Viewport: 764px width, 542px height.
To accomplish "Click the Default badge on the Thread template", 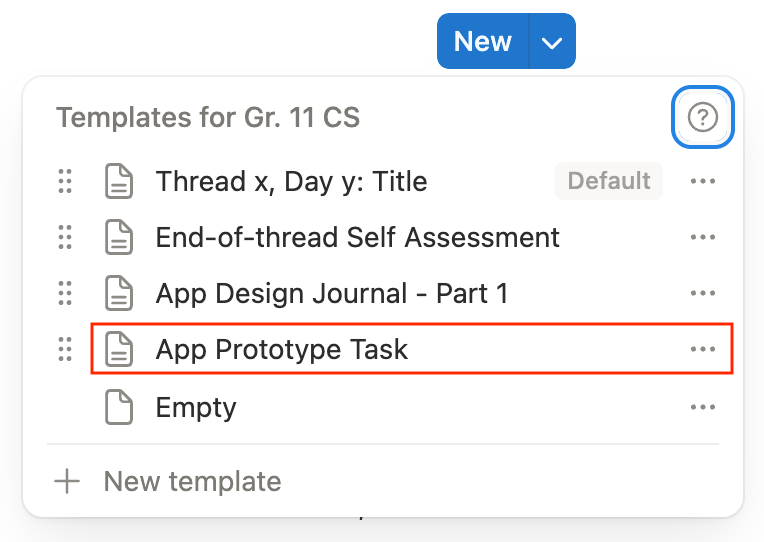I will coord(608,181).
